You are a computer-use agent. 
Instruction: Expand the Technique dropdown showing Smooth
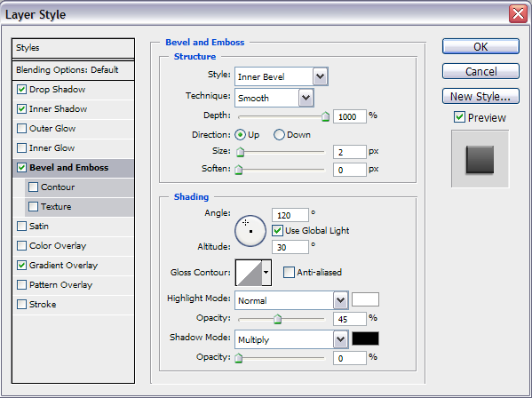point(274,98)
